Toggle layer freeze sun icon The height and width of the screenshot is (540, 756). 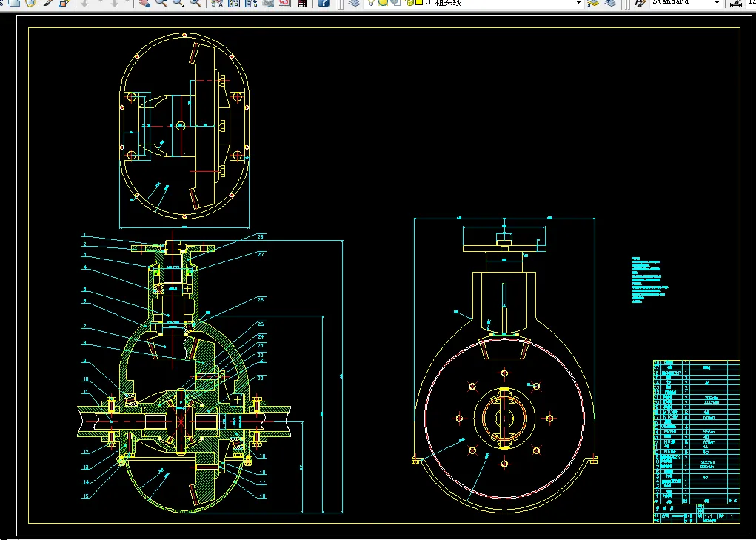[383, 2]
